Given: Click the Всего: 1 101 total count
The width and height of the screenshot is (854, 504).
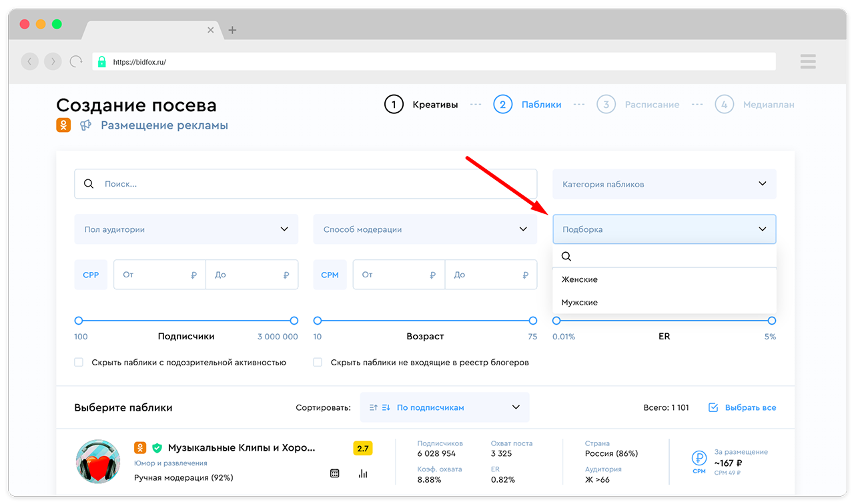Looking at the screenshot, I should click(665, 407).
